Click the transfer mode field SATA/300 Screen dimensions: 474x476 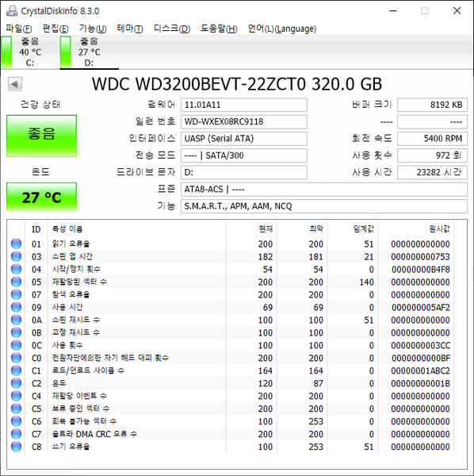244,155
